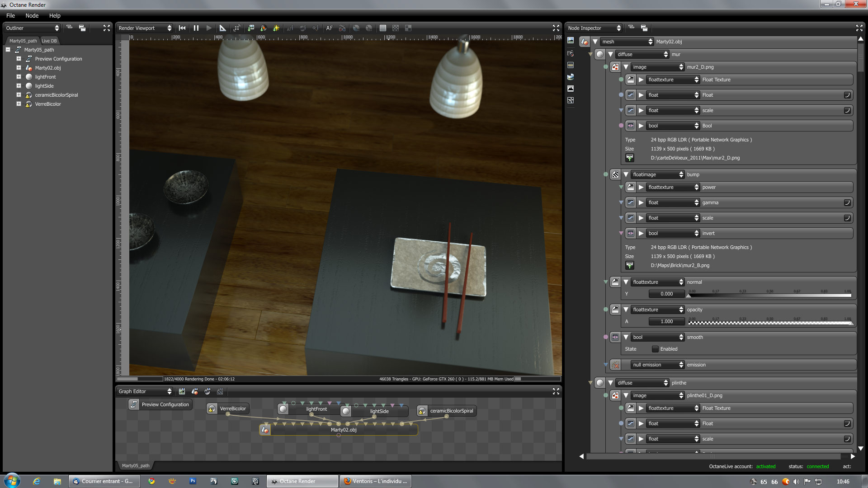The height and width of the screenshot is (488, 868).
Task: Click the ruler measure tool icon
Action: pos(222,28)
